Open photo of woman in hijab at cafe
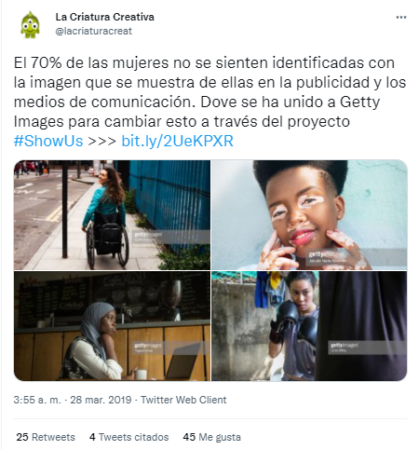 (112, 326)
